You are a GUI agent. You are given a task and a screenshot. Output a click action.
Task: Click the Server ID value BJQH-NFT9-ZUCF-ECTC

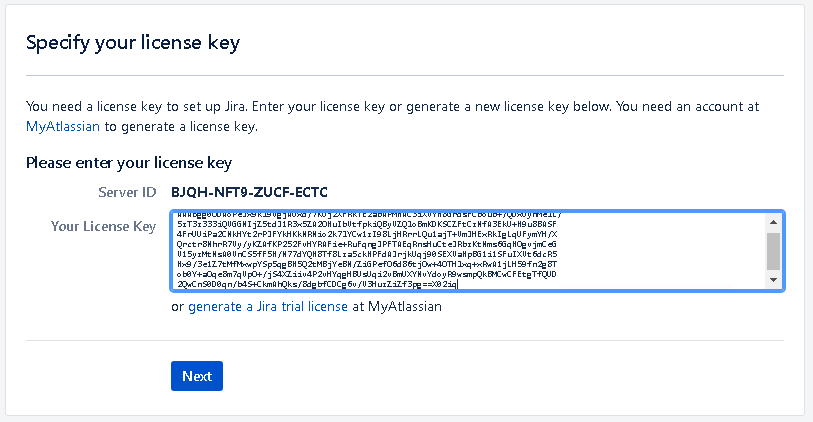tap(249, 191)
